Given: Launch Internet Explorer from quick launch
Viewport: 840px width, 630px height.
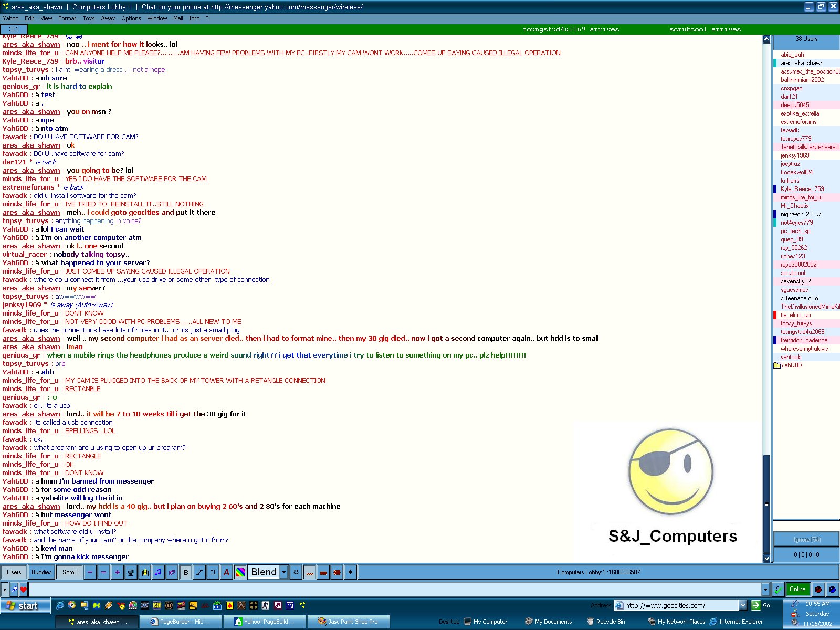Looking at the screenshot, I should 60,605.
